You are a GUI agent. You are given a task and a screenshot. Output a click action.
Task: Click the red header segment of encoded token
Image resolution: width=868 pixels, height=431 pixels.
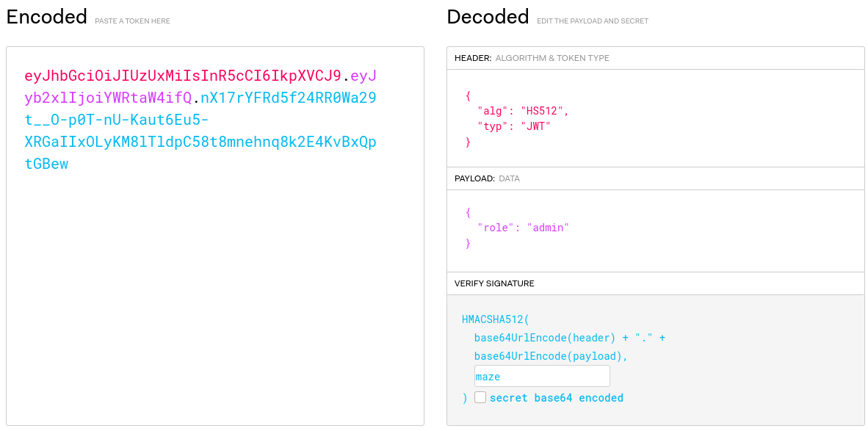[183, 76]
